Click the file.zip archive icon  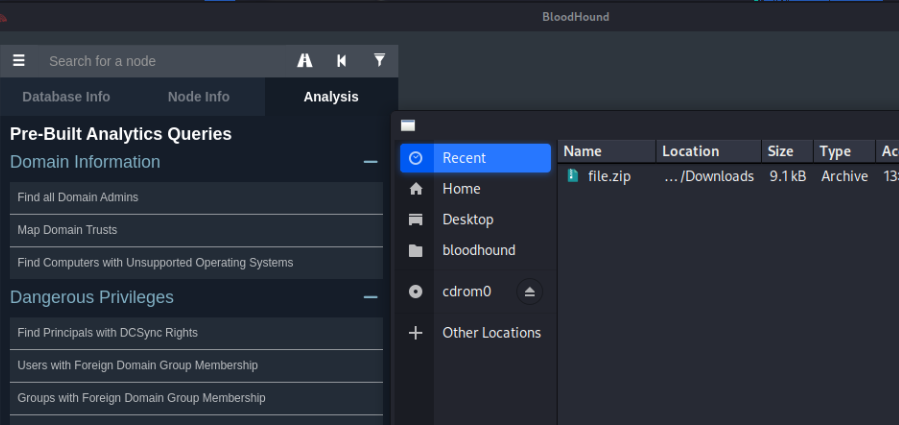(573, 177)
